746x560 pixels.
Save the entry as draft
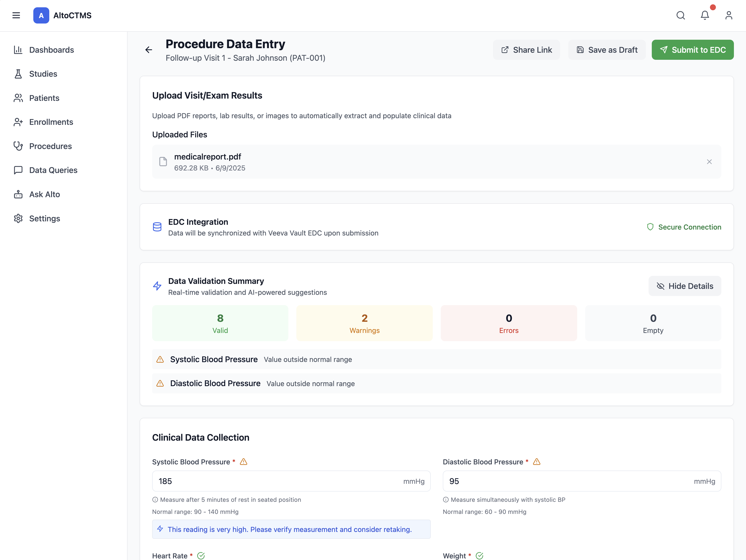tap(607, 50)
